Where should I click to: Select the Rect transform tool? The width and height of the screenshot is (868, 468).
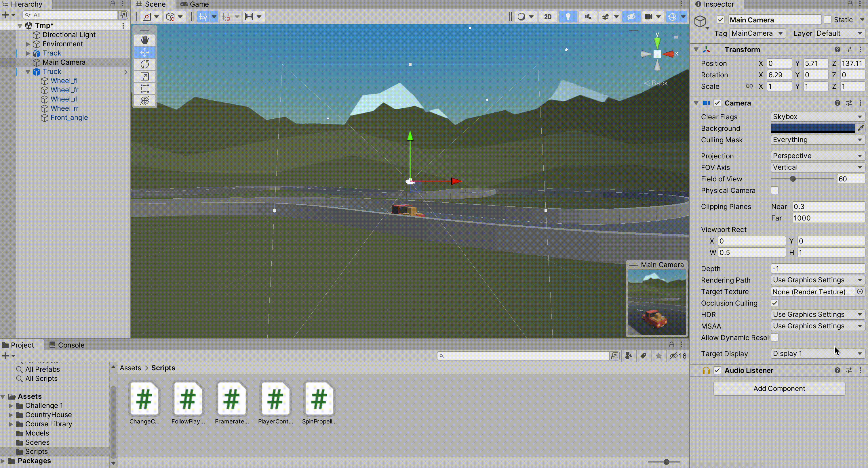pyautogui.click(x=144, y=89)
